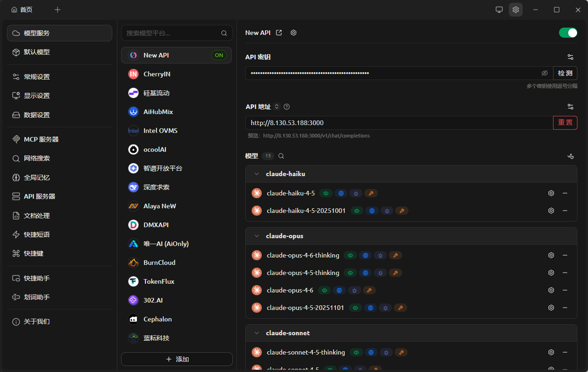
Task: Click the 添加 button to add provider
Action: tap(177, 359)
